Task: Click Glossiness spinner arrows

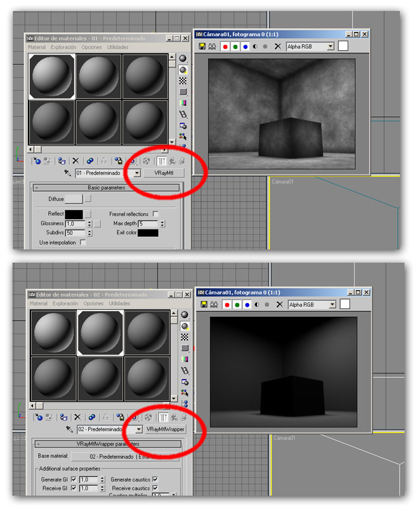Action: coord(89,224)
